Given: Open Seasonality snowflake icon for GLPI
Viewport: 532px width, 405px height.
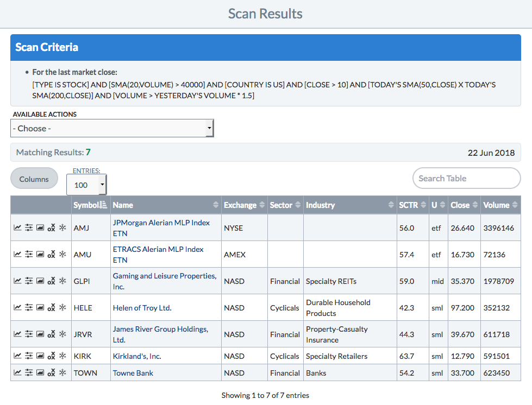Looking at the screenshot, I should (62, 281).
